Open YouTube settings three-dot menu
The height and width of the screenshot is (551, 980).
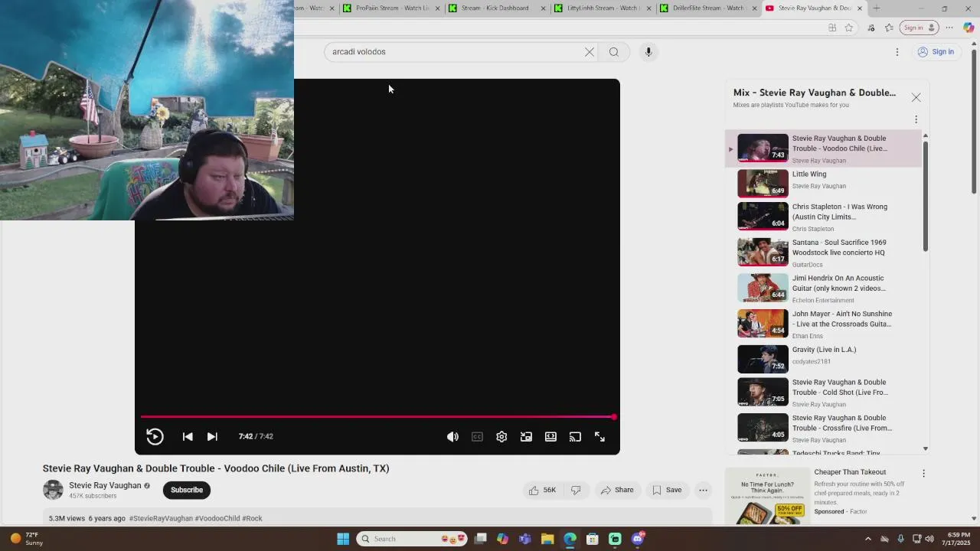click(897, 52)
